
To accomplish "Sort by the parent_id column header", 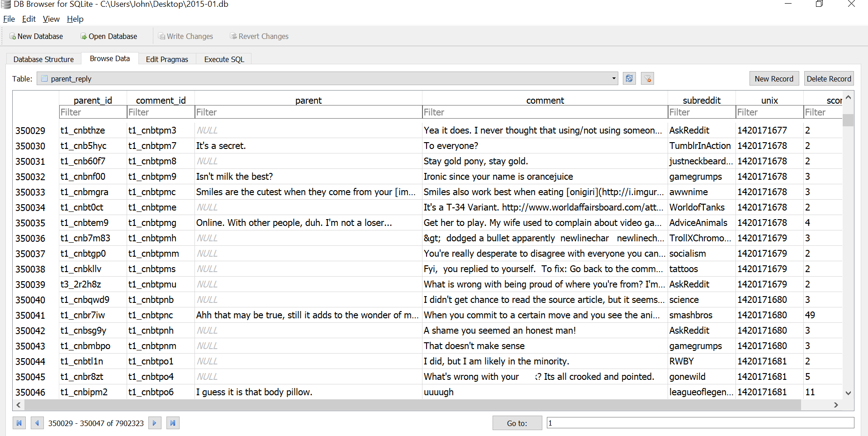I will coord(93,100).
